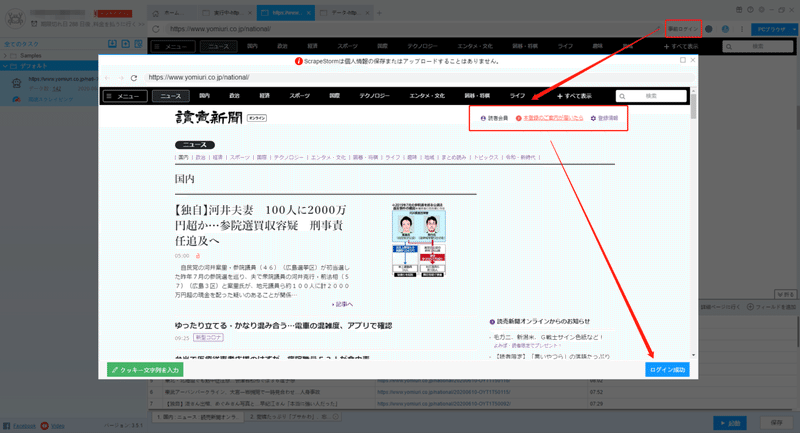Open the 河井夫妻 headline article
800x433 pixels.
click(260, 225)
